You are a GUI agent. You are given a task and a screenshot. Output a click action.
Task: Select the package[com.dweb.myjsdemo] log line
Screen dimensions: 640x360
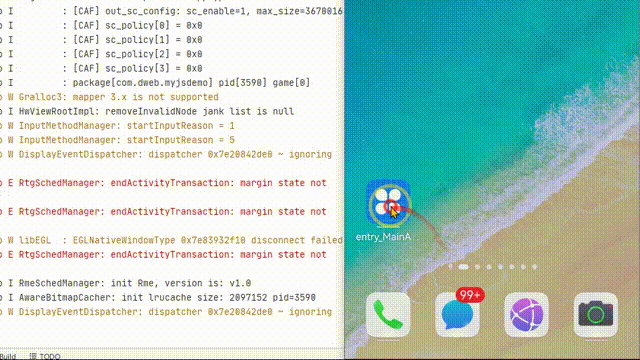click(x=155, y=83)
